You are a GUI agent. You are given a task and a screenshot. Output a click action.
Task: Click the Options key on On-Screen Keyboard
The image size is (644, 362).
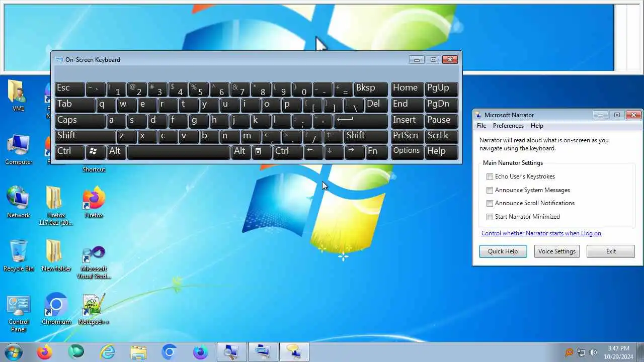[407, 152]
